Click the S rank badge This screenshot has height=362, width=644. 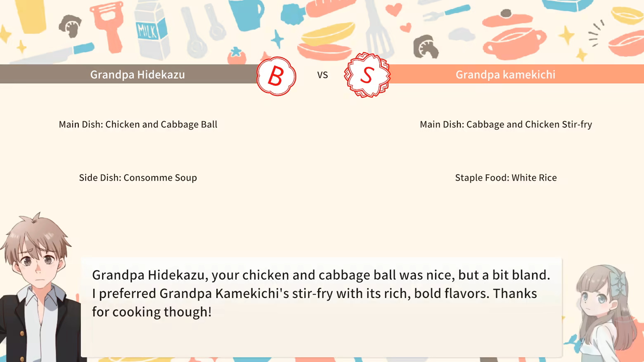pyautogui.click(x=367, y=75)
